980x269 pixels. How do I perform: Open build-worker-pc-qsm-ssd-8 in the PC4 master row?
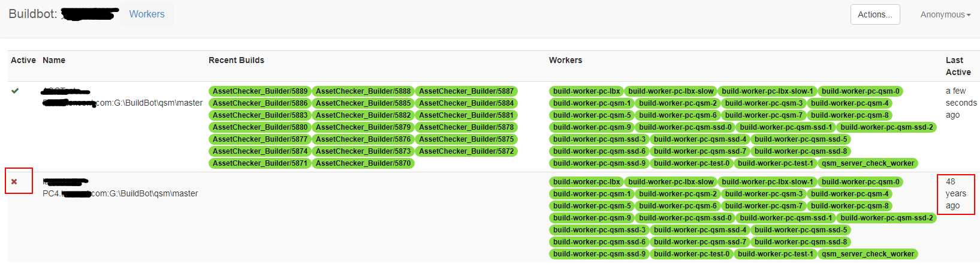click(801, 242)
